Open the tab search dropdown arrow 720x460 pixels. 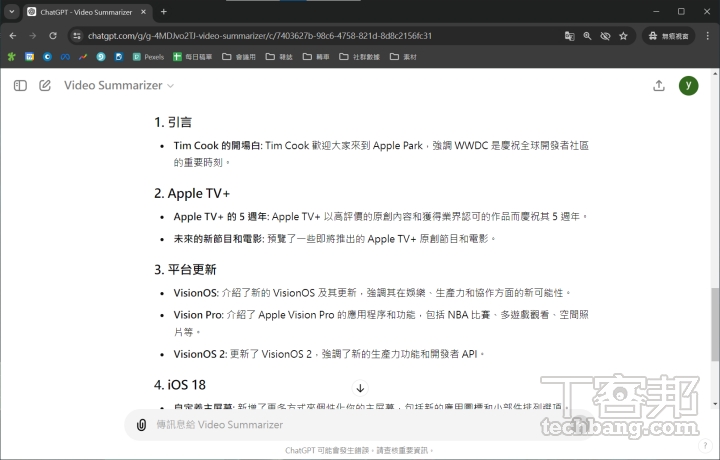[x=12, y=11]
